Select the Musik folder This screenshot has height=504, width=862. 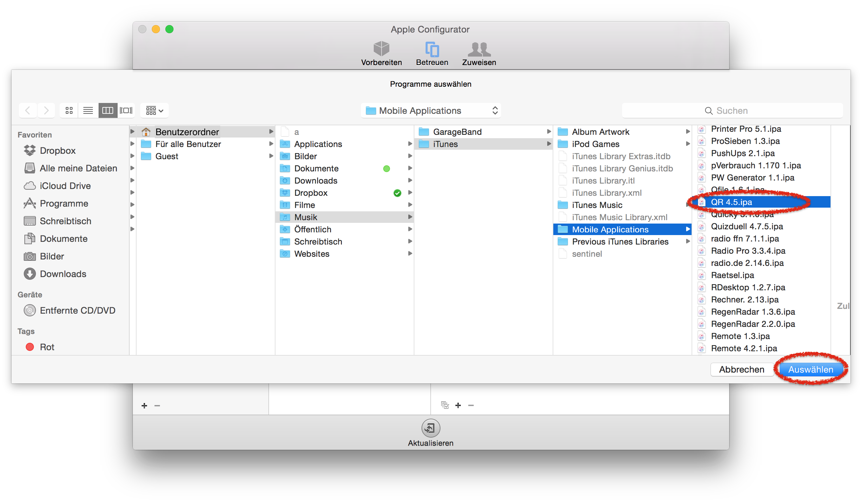345,217
